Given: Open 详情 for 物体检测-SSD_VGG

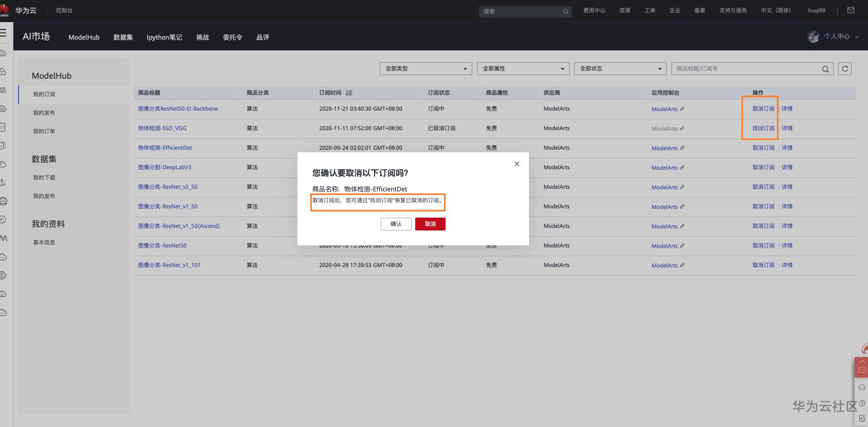Looking at the screenshot, I should 787,129.
